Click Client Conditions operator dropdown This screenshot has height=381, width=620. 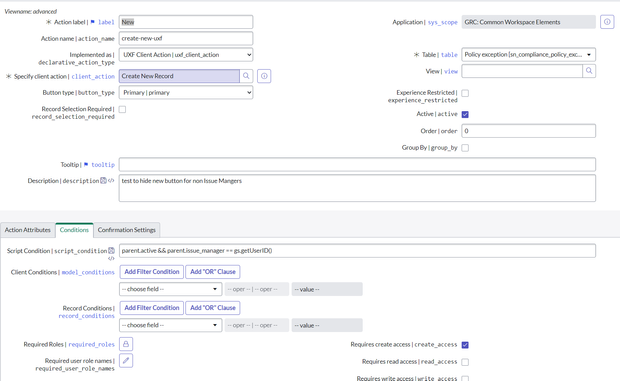257,289
